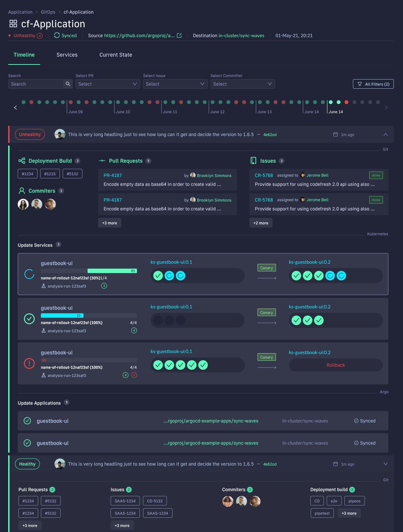Screen dimensions: 403x532
Task: Click the search magnifier icon
Action: (68, 84)
